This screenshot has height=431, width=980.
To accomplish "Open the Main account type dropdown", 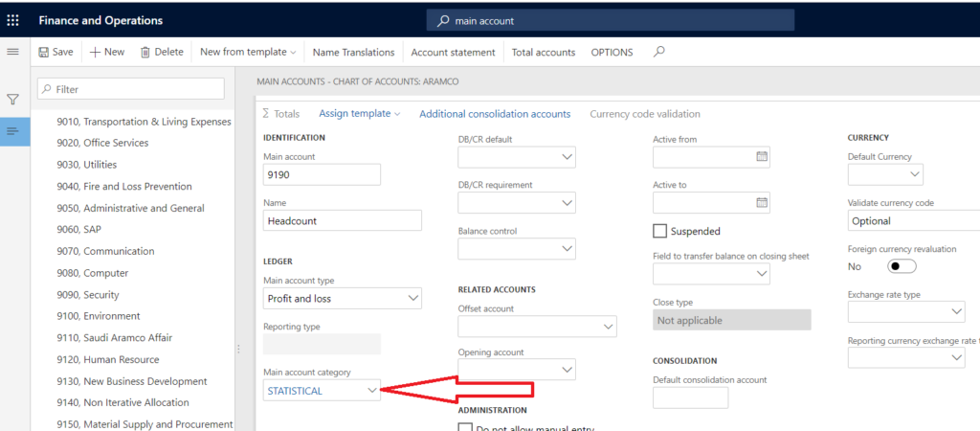I will pos(412,298).
